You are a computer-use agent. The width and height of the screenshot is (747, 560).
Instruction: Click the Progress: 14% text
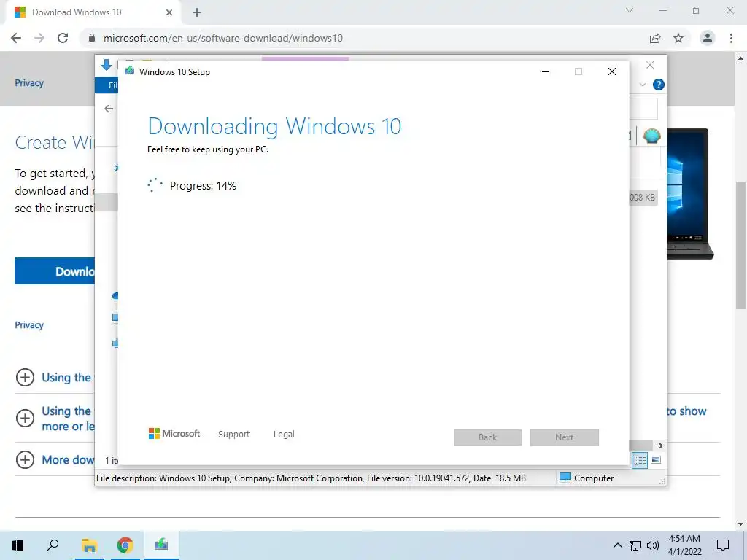[203, 186]
